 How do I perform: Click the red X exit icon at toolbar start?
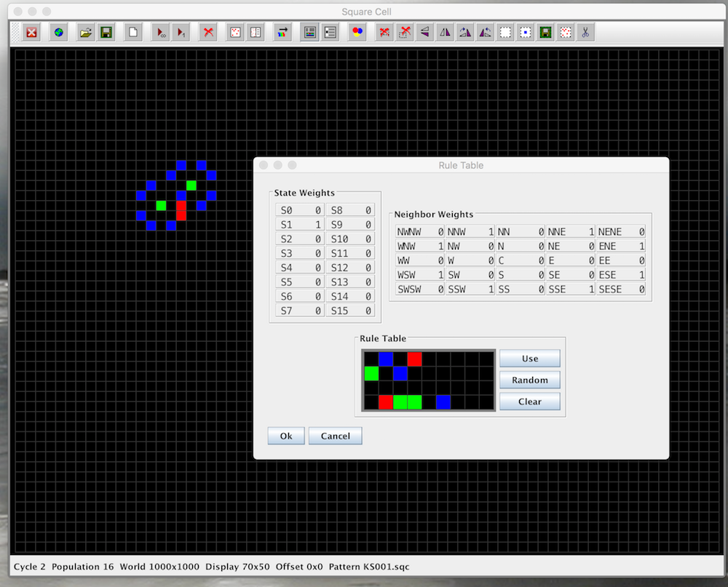tap(31, 33)
